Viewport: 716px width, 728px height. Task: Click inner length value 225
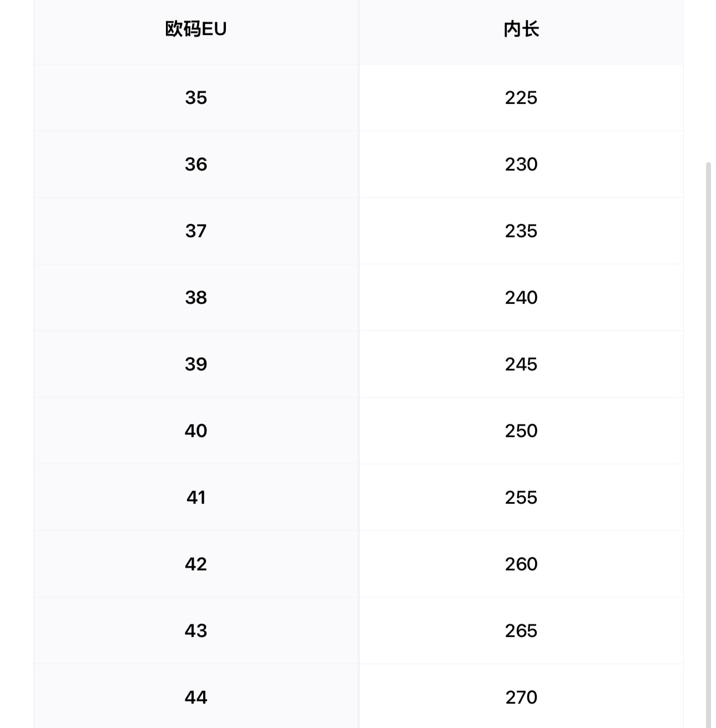(521, 98)
